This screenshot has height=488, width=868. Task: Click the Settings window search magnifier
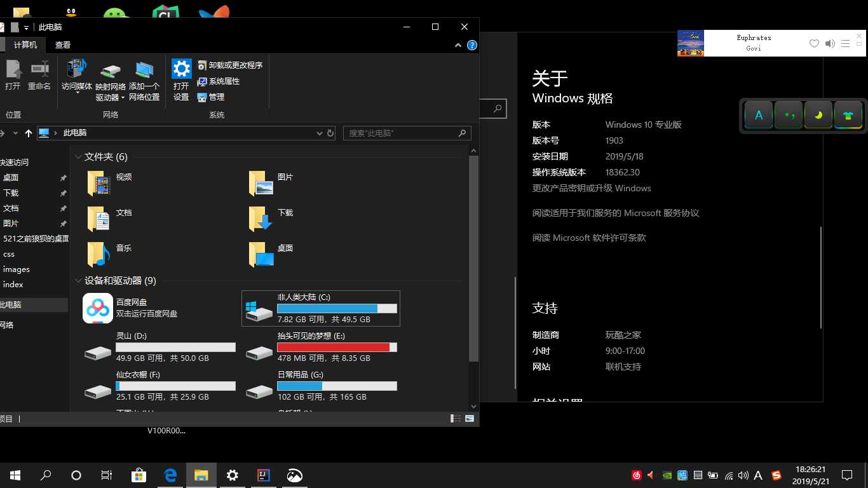(x=499, y=108)
